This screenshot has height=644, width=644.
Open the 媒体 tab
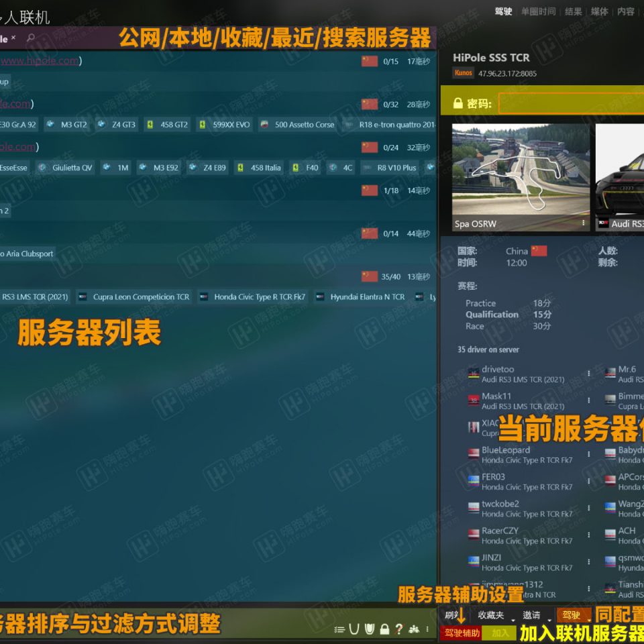(x=599, y=11)
